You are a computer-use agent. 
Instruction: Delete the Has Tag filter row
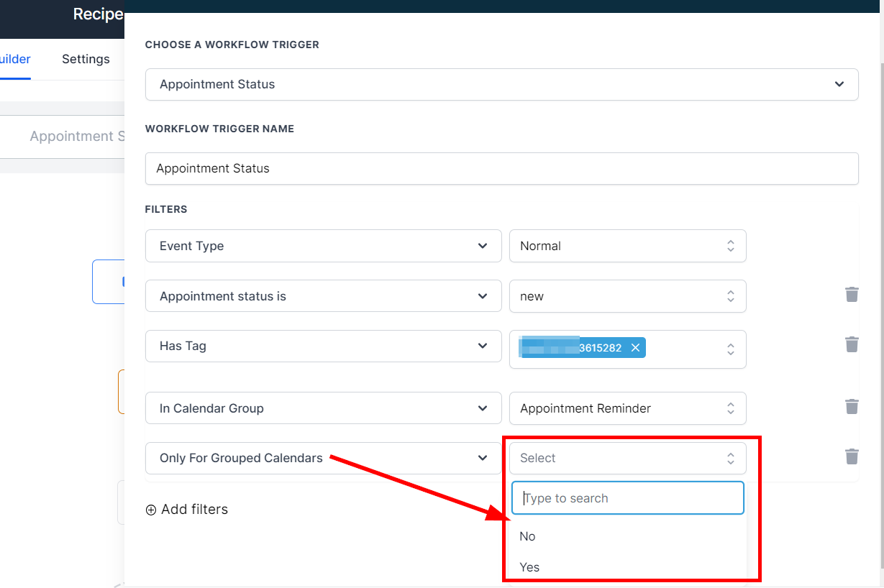click(x=852, y=345)
